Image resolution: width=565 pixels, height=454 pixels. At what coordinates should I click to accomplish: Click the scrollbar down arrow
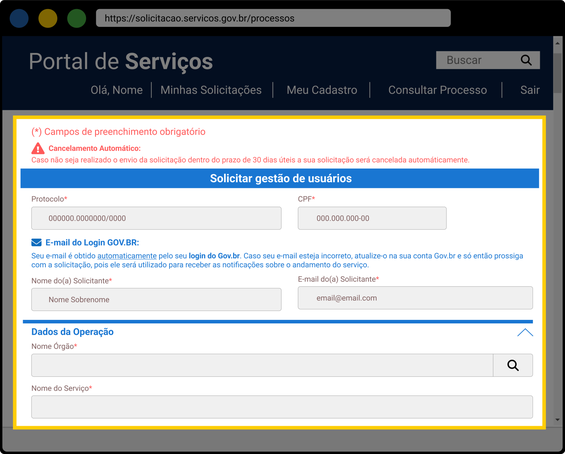pyautogui.click(x=557, y=420)
